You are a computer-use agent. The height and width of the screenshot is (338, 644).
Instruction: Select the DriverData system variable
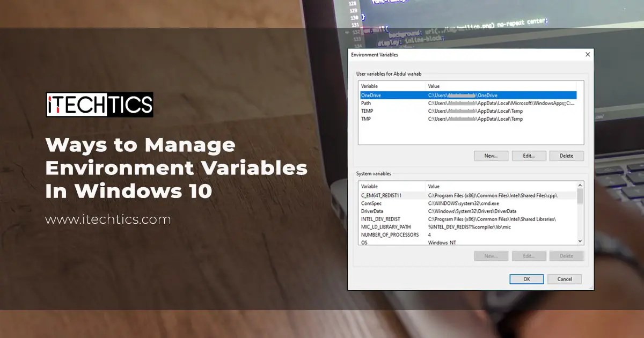pos(402,211)
